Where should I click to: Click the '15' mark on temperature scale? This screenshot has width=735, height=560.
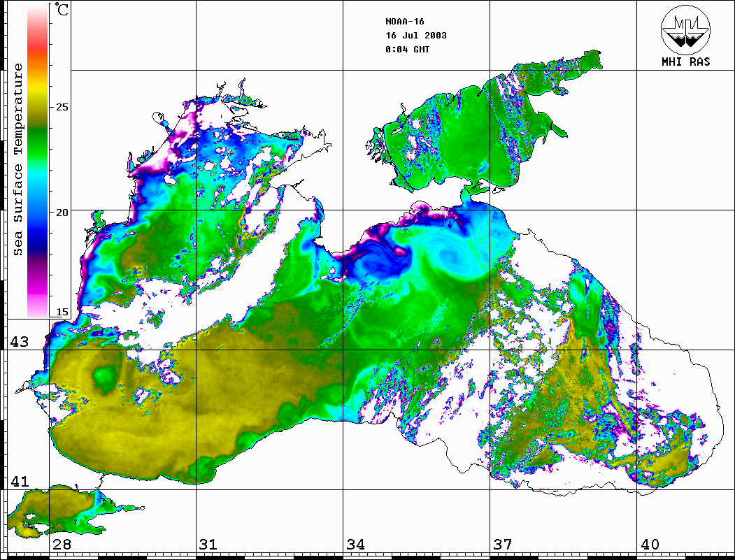click(x=62, y=312)
